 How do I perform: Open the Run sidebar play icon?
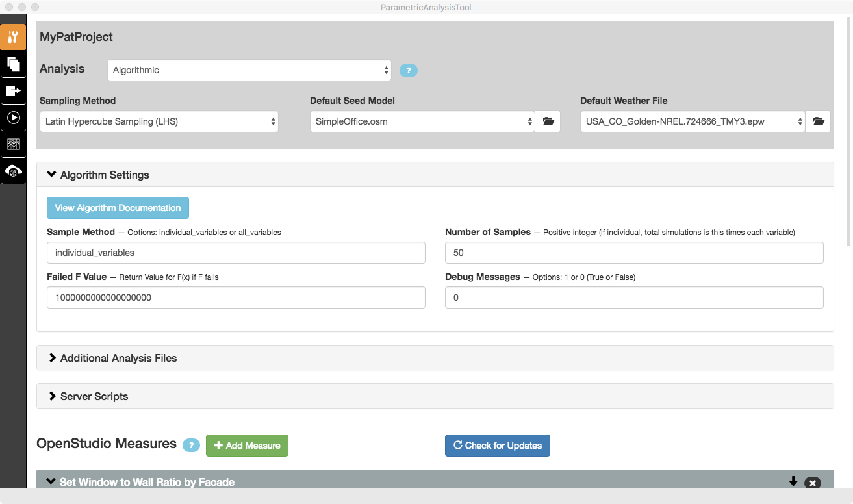tap(13, 118)
